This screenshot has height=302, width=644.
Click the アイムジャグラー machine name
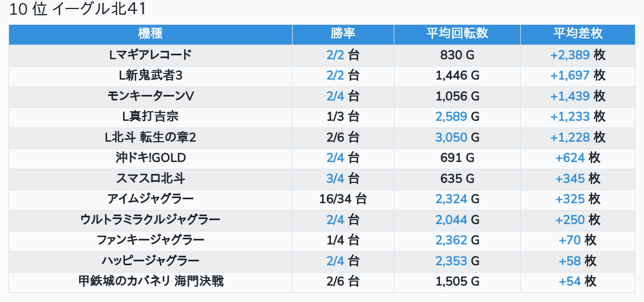coord(150,199)
